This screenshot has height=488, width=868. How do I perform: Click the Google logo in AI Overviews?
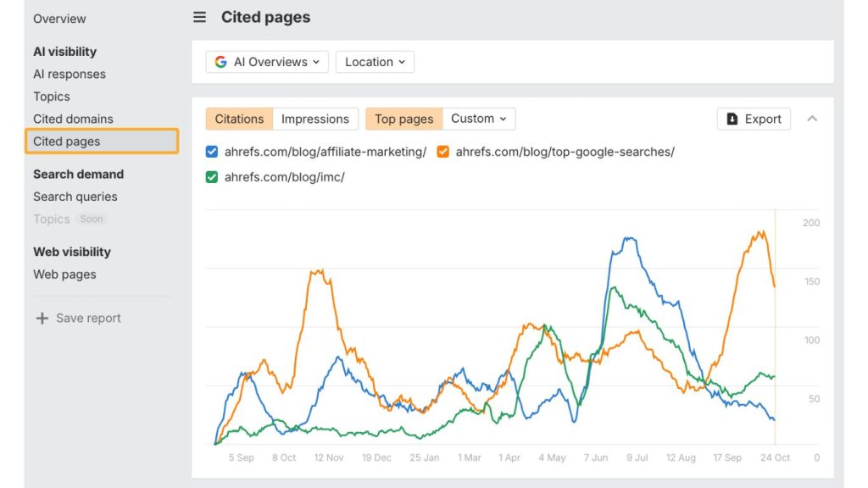click(x=221, y=62)
